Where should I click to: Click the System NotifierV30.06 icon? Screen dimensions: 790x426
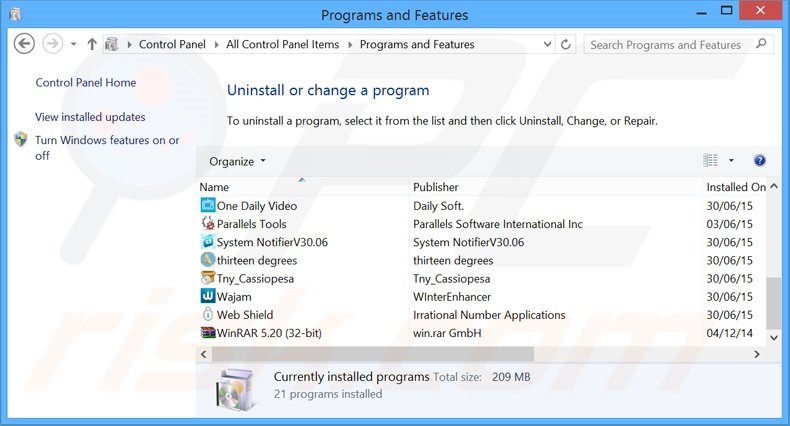tap(208, 241)
